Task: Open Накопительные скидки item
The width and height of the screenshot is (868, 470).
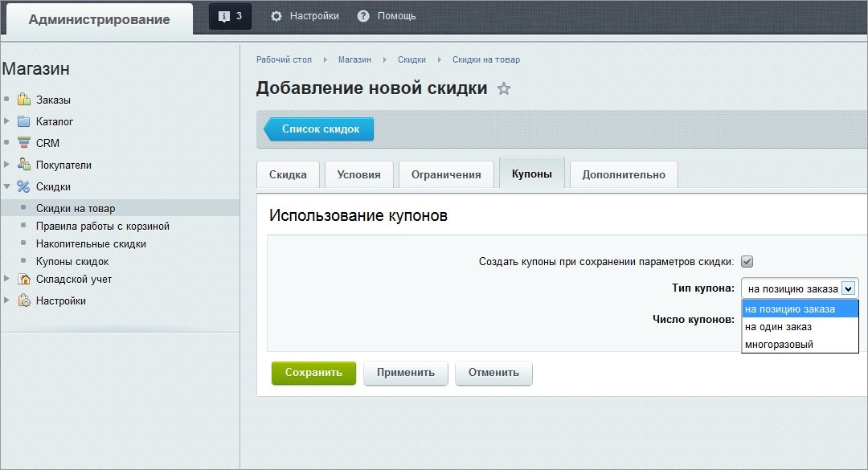Action: click(91, 243)
